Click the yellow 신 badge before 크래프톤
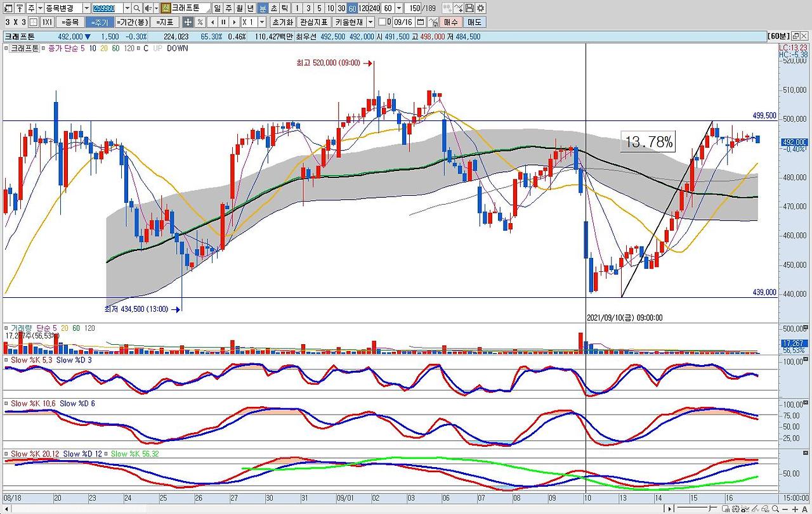812x514 pixels. (x=166, y=8)
